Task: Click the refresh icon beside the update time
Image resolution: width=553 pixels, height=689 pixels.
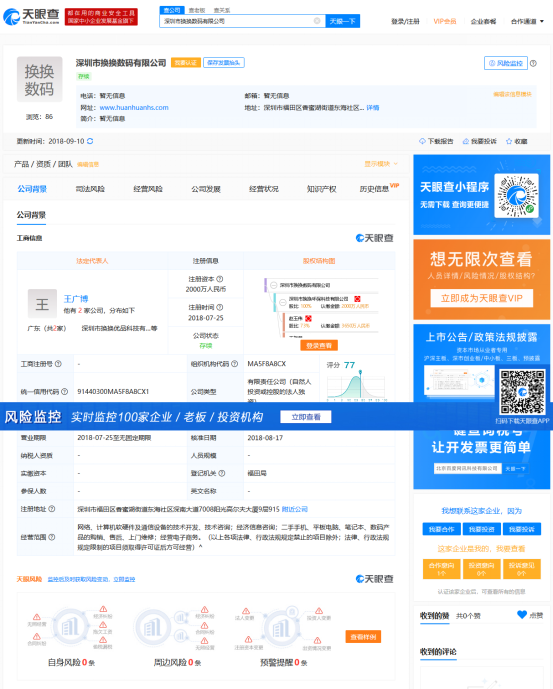Action: click(x=90, y=141)
